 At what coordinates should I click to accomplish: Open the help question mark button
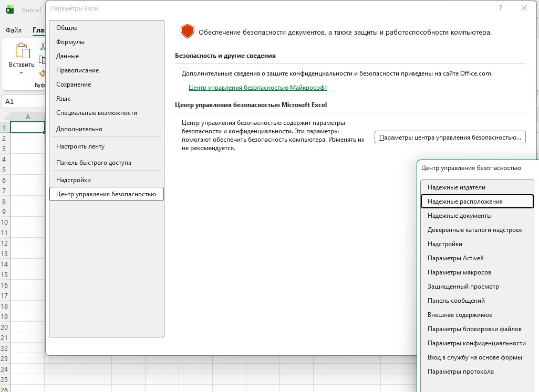(x=501, y=8)
